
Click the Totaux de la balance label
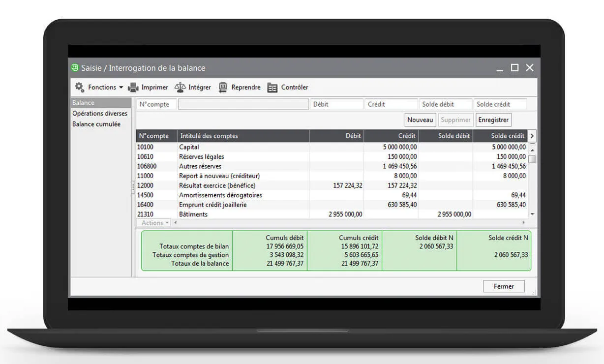pos(200,263)
